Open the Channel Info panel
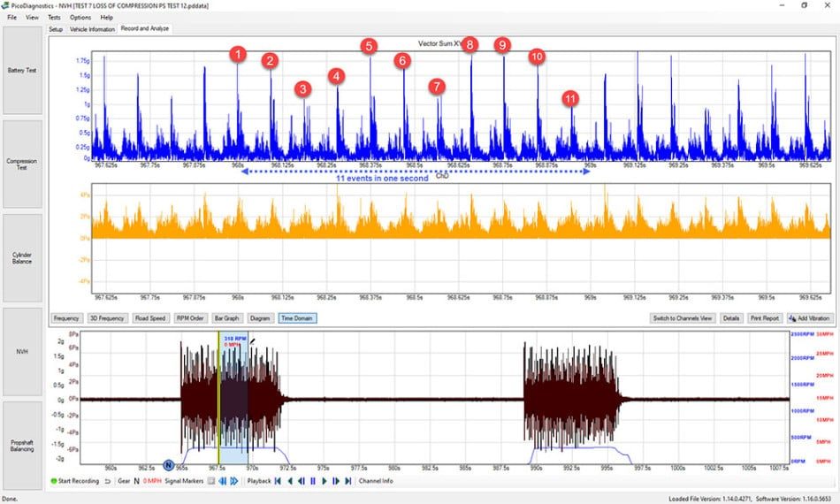This screenshot has width=840, height=504. click(x=376, y=481)
